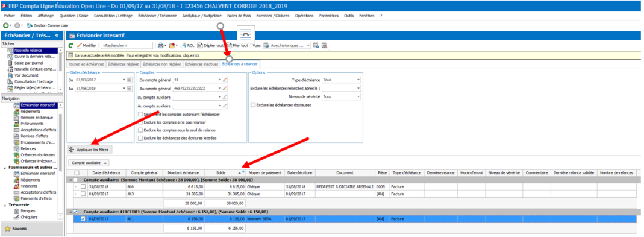Open Virements under Fournisseurs
Image resolution: width=644 pixels, height=237 pixels.
tap(28, 186)
